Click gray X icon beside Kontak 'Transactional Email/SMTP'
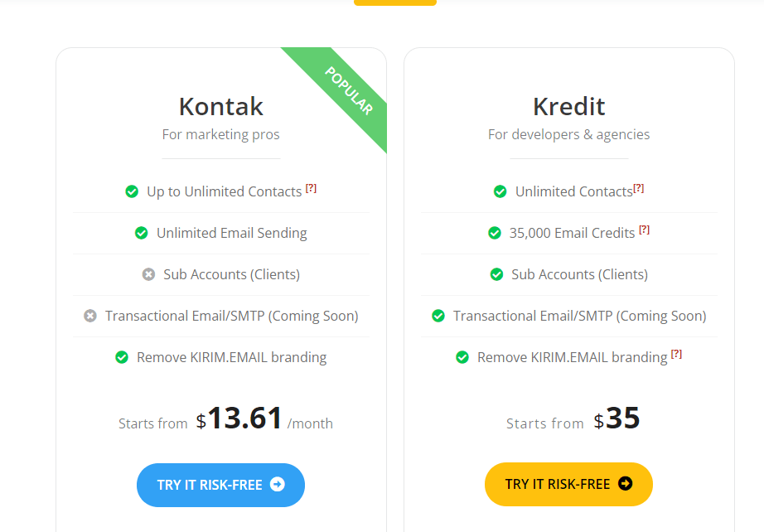 (x=90, y=316)
